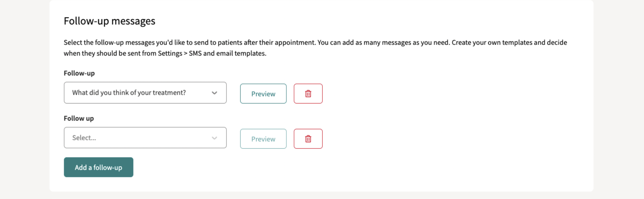Open 'What did you think of your treatment?' dropdown

click(145, 93)
